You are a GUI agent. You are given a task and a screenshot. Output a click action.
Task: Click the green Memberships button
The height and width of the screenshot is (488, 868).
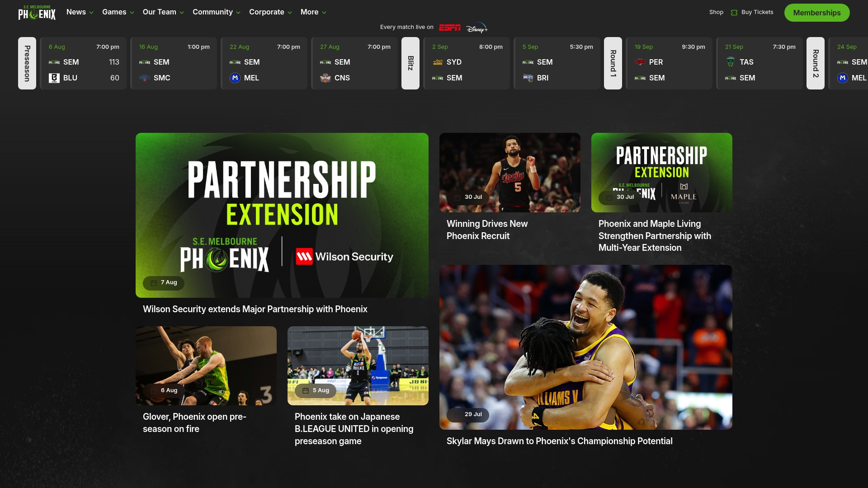(x=817, y=13)
